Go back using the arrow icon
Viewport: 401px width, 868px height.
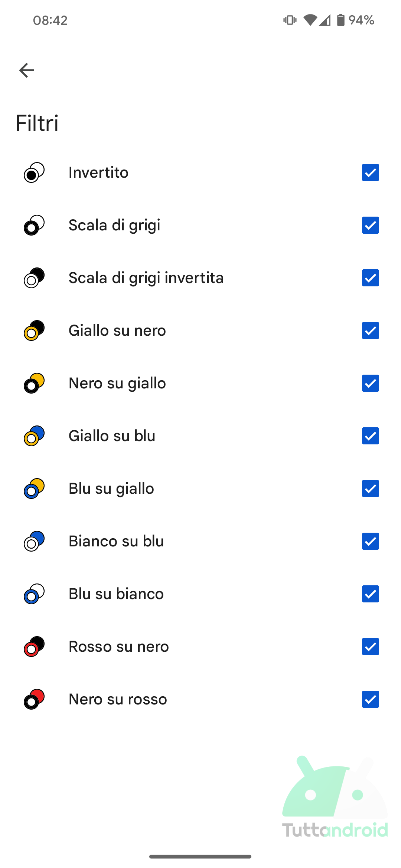(x=27, y=70)
